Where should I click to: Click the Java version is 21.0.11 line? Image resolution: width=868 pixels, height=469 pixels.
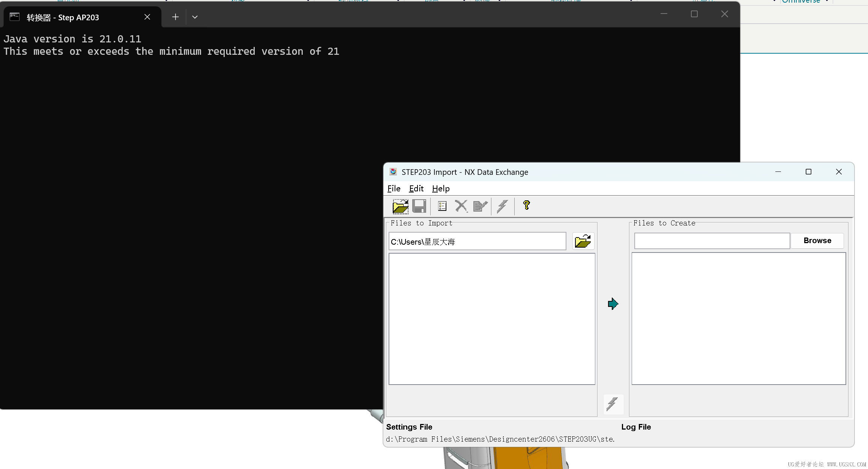coord(72,39)
